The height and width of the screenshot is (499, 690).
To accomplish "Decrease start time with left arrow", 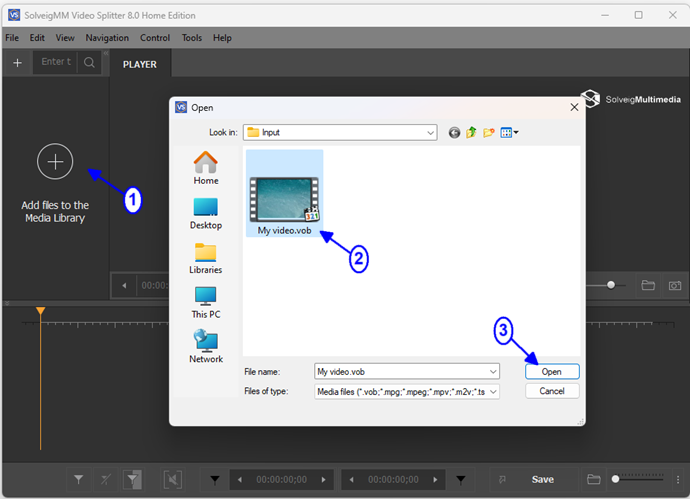I will (240, 480).
